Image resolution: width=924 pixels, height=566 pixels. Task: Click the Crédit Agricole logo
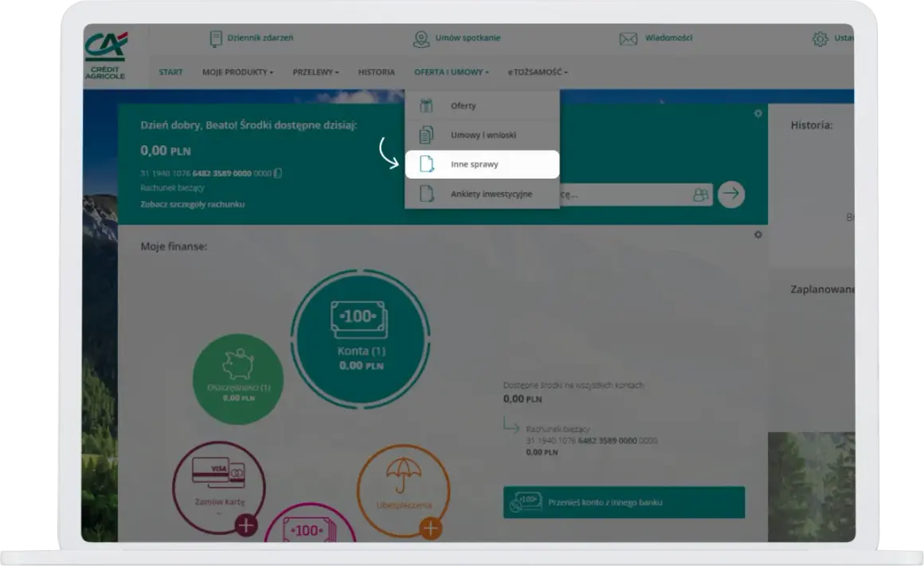coord(105,56)
